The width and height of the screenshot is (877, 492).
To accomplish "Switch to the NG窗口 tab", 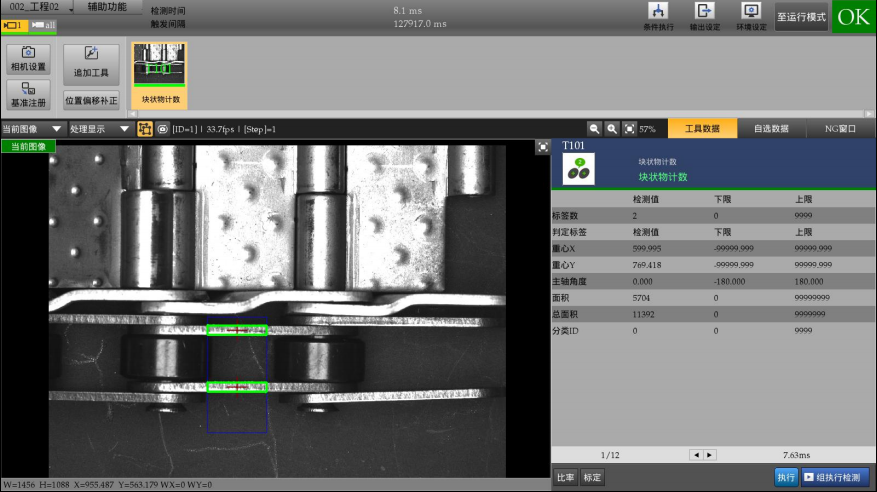I will click(840, 129).
